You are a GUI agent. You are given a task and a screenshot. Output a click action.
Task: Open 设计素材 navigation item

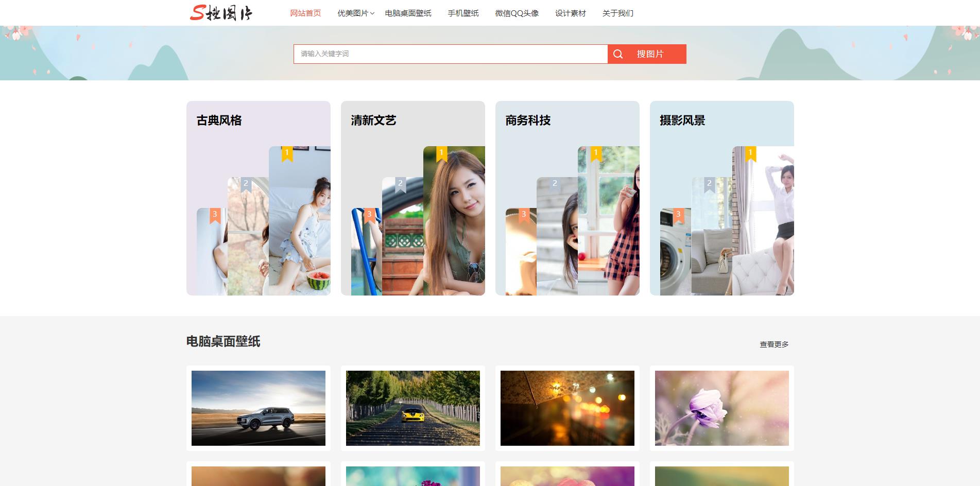571,13
